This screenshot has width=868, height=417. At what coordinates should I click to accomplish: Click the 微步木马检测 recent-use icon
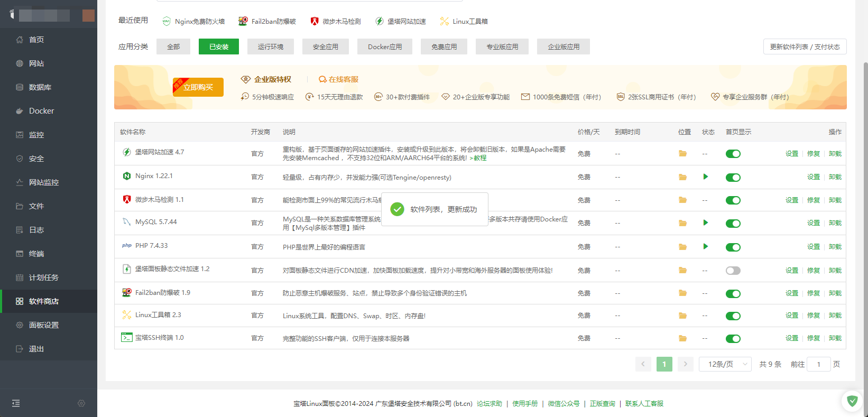tap(315, 21)
